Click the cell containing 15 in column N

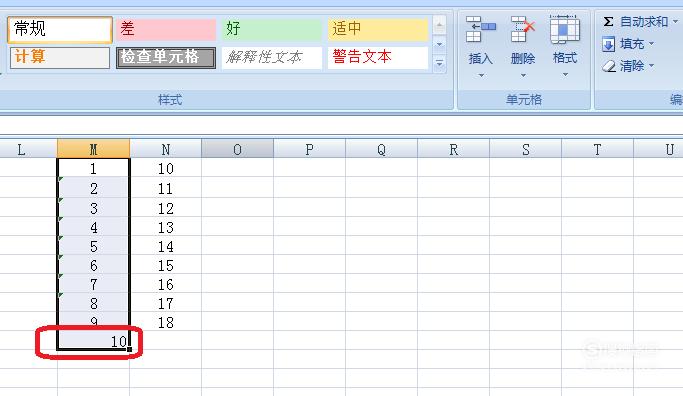pyautogui.click(x=166, y=265)
